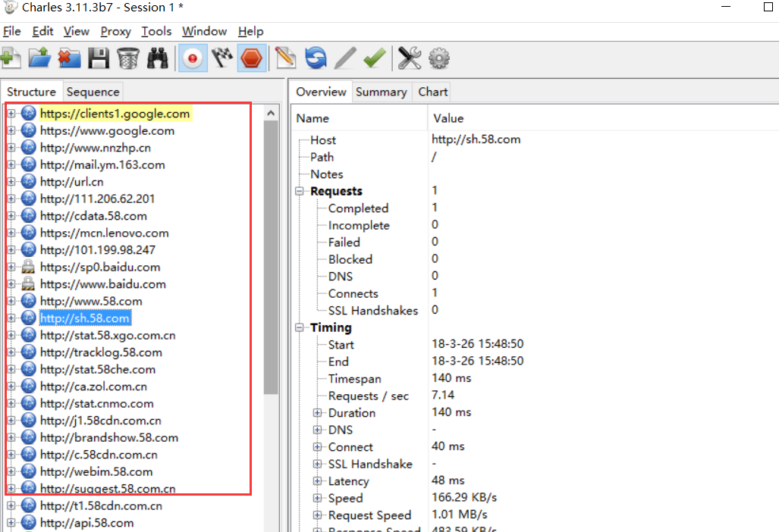Image resolution: width=779 pixels, height=532 pixels.
Task: Expand the Request Speed row
Action: 317,515
